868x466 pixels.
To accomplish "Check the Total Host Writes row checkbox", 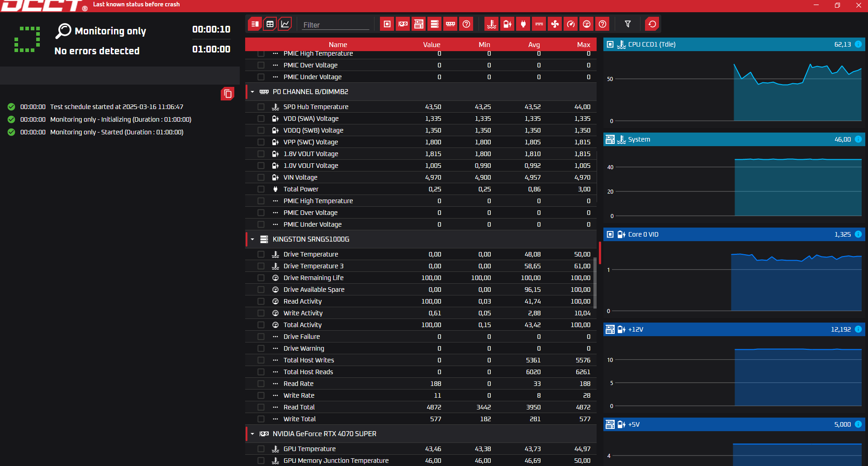I will pyautogui.click(x=261, y=360).
